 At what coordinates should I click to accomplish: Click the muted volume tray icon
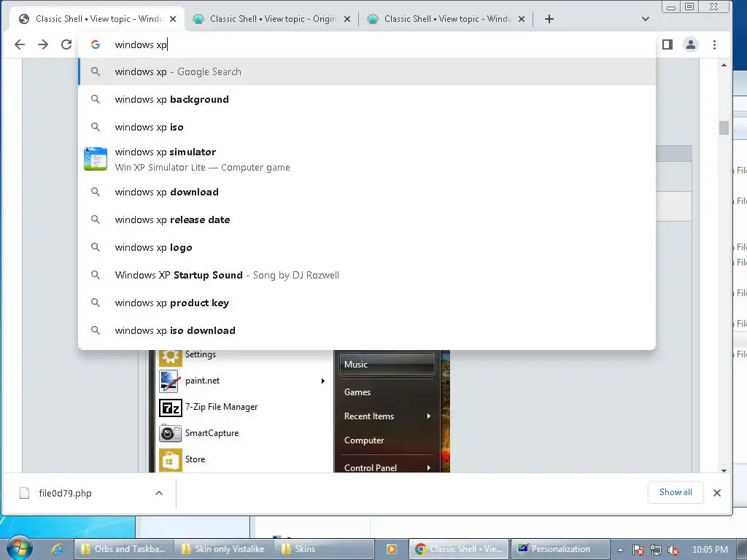point(673,550)
